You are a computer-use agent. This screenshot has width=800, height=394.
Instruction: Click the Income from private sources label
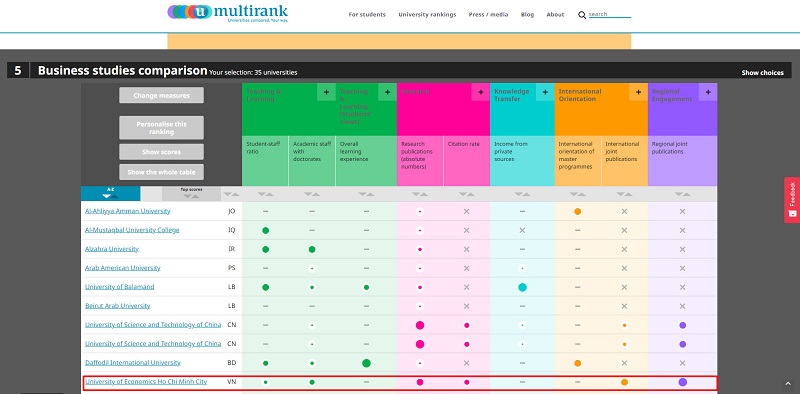(510, 152)
